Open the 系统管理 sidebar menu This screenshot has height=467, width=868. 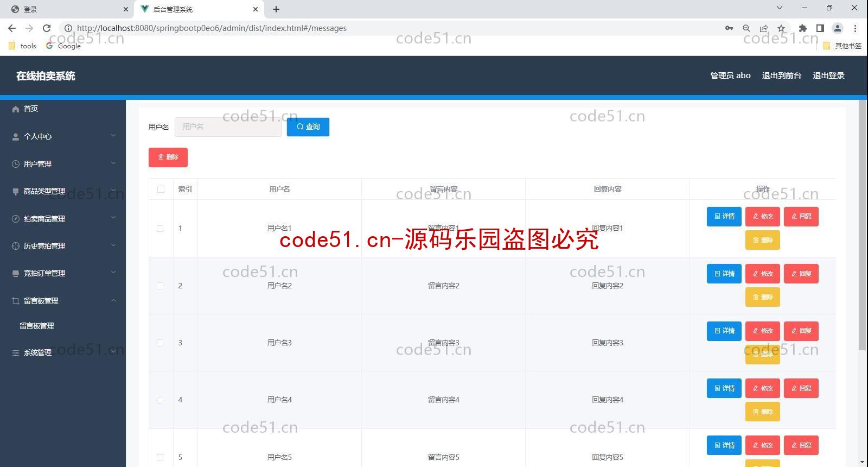(x=63, y=352)
